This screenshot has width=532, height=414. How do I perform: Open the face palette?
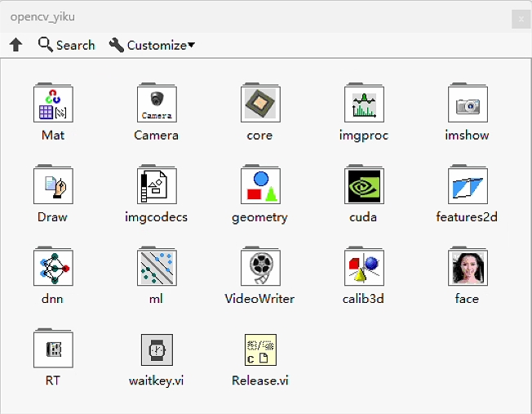point(468,267)
